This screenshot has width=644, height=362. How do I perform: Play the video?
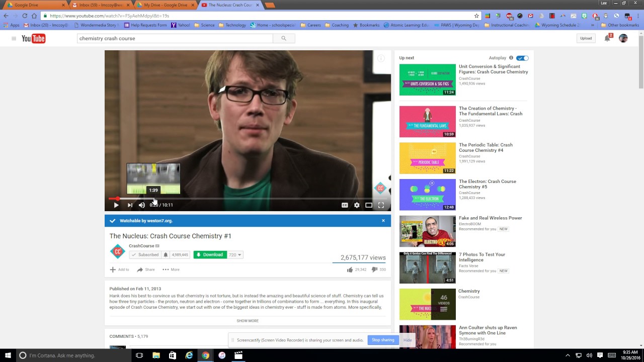[116, 205]
